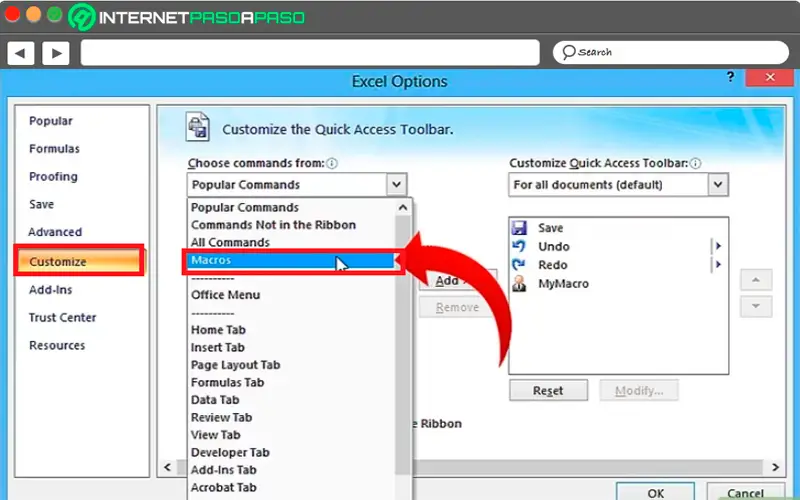Open the Formulas category in sidebar

54,149
